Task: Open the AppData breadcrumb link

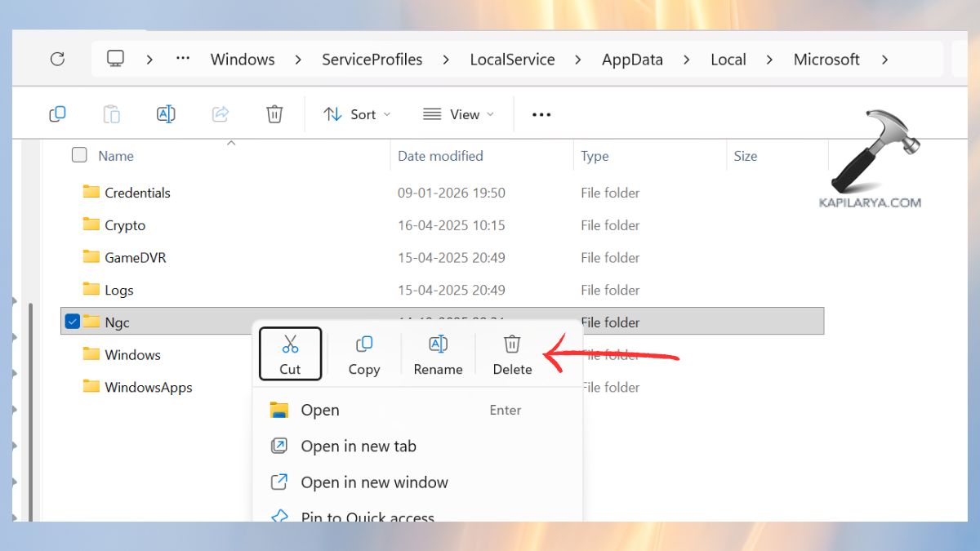Action: (x=631, y=59)
